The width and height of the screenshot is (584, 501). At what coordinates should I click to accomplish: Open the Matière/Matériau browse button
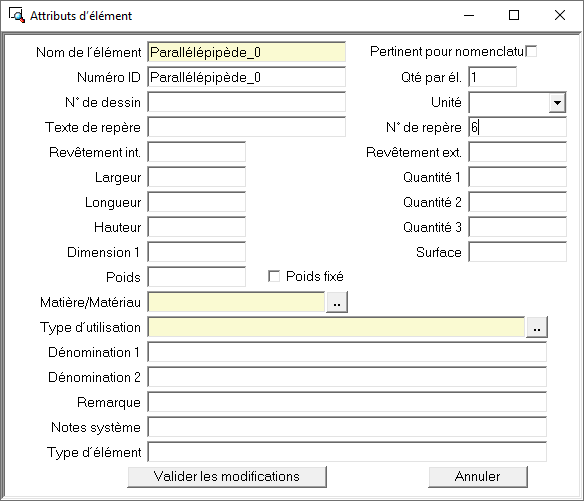coord(337,302)
